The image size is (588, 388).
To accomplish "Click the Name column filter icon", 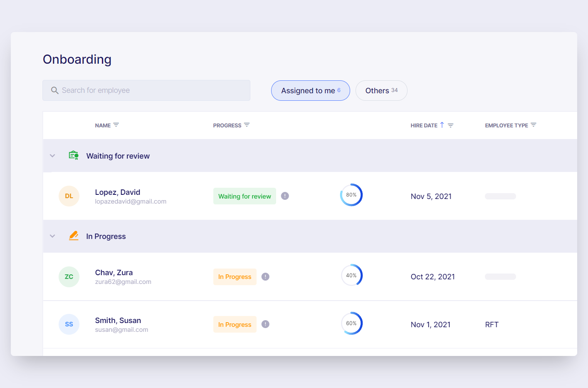I will (116, 125).
